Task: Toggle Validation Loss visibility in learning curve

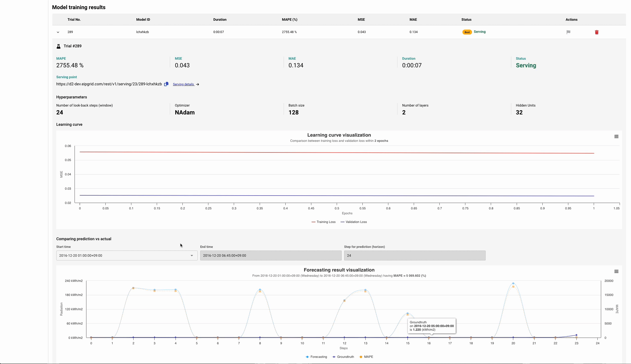Action: click(x=355, y=222)
